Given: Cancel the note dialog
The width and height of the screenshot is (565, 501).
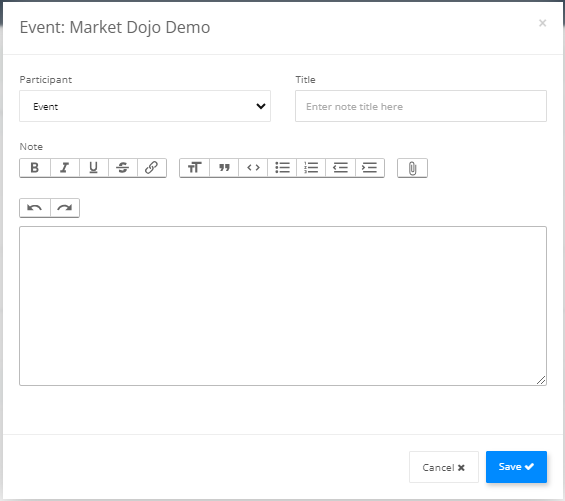Looking at the screenshot, I should pos(444,467).
